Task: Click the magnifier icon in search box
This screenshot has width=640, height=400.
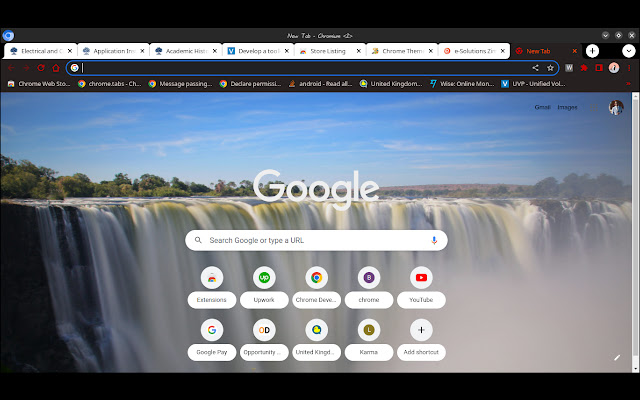Action: (x=198, y=240)
